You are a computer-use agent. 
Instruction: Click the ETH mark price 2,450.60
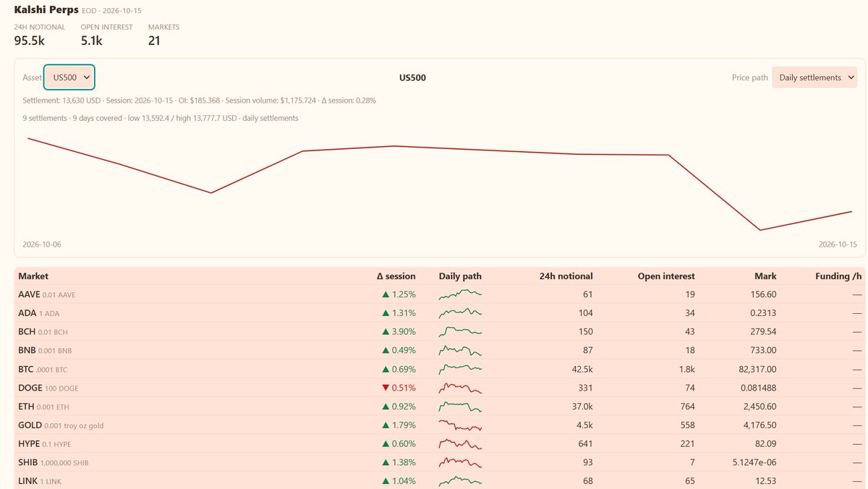(x=758, y=407)
